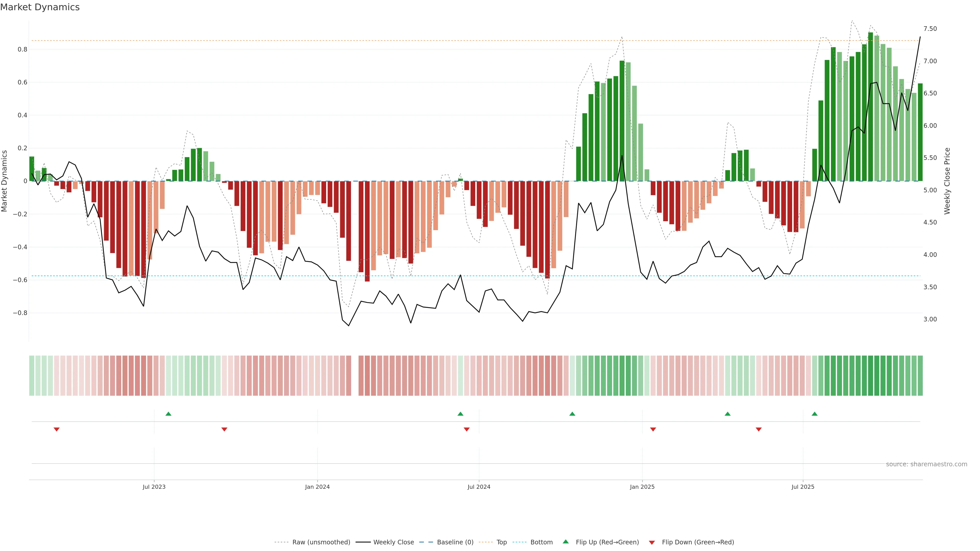Click the last green Flip Up marker after Jul 2025
Viewport: 980px width, 551px height.
coord(815,414)
